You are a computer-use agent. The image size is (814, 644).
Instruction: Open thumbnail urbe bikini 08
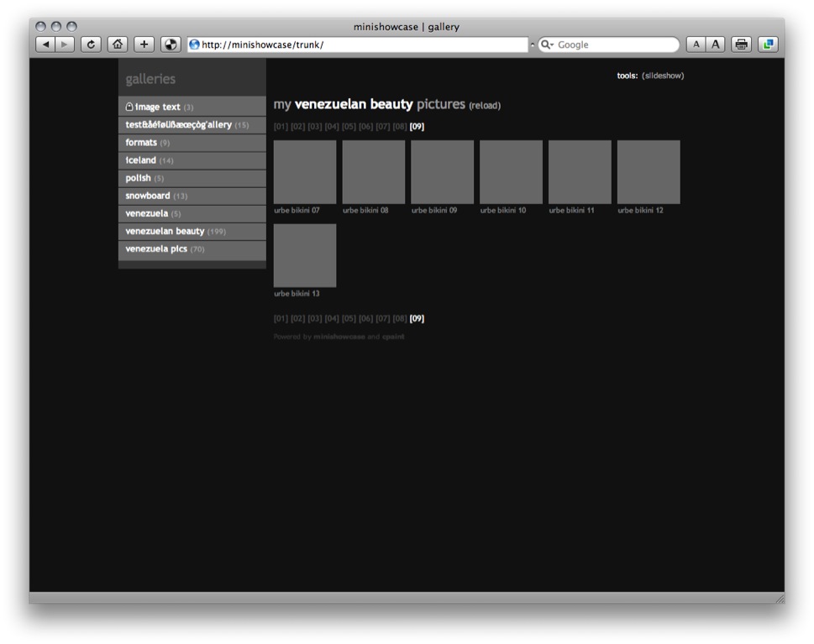pyautogui.click(x=374, y=172)
